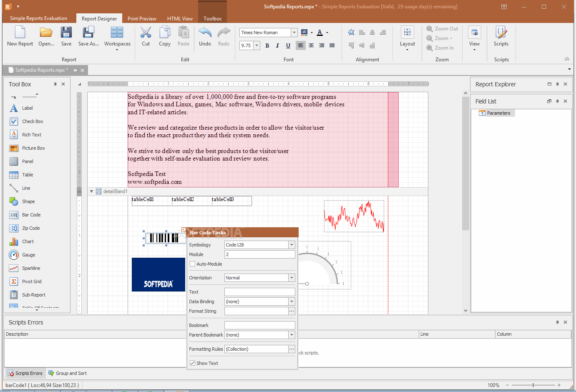Click the Save As... icon
This screenshot has height=392, width=576.
[x=88, y=33]
